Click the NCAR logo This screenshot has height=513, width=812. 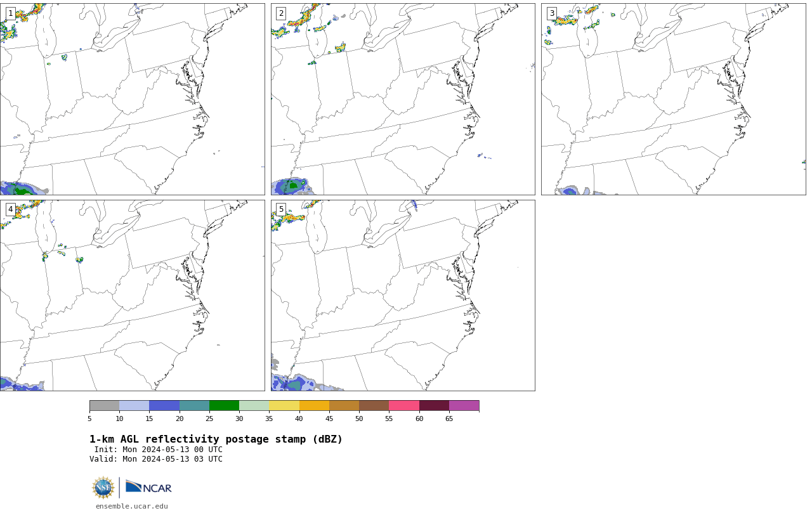148,487
